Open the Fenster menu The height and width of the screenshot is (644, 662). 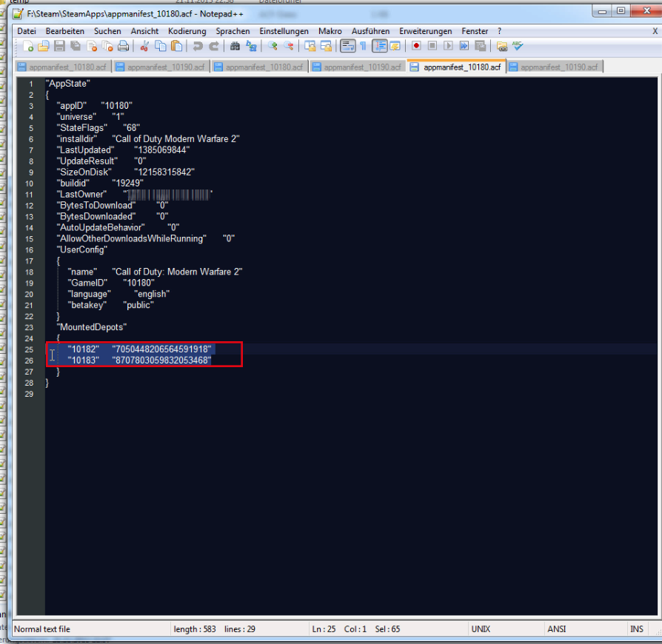click(x=475, y=31)
